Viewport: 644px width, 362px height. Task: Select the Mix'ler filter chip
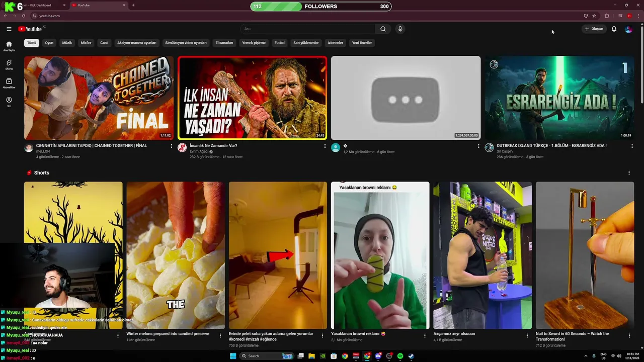[86, 43]
